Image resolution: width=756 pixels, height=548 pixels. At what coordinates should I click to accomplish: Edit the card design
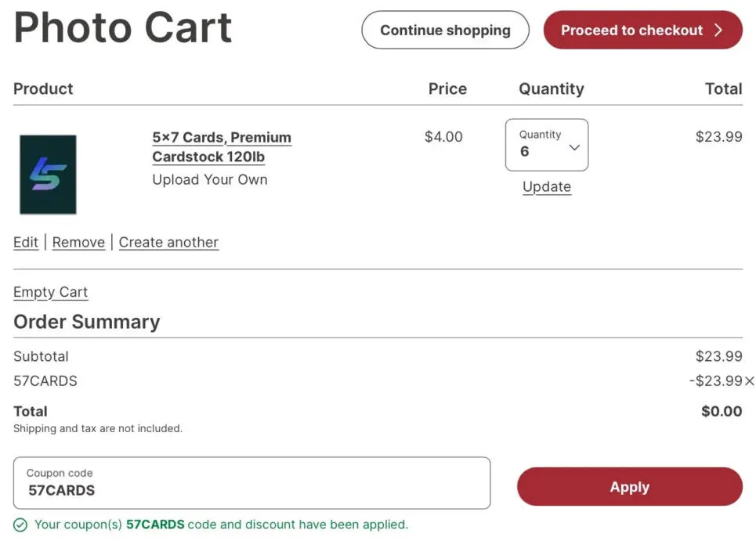coord(25,242)
